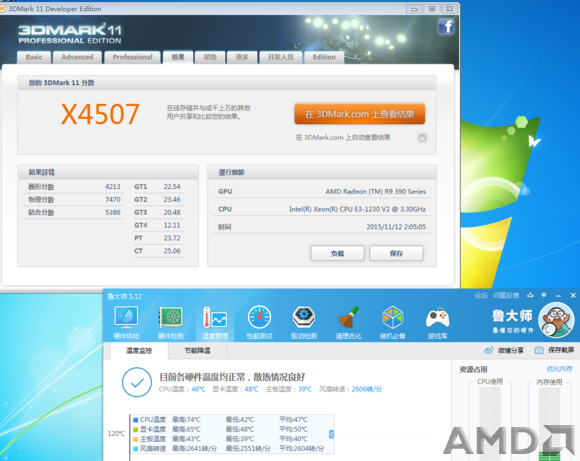Click the 保存截屏 camera screenshot icon
The width and height of the screenshot is (580, 461).
pyautogui.click(x=539, y=350)
